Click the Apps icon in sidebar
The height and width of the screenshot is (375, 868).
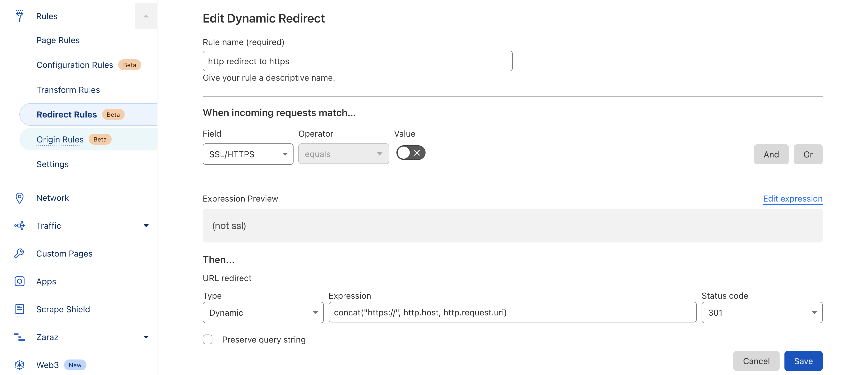coord(20,281)
